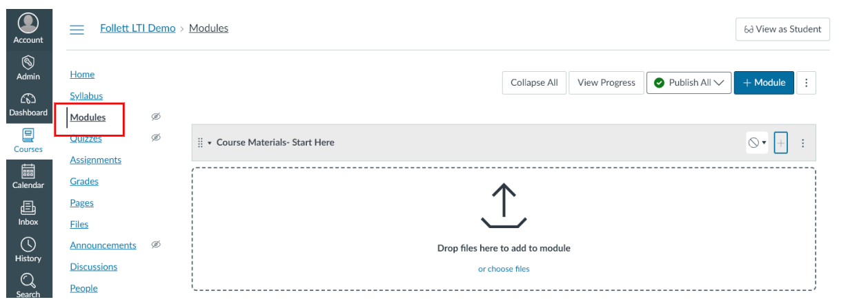Collapse the Course Materials- Start Here module
The image size is (868, 302).
click(210, 143)
